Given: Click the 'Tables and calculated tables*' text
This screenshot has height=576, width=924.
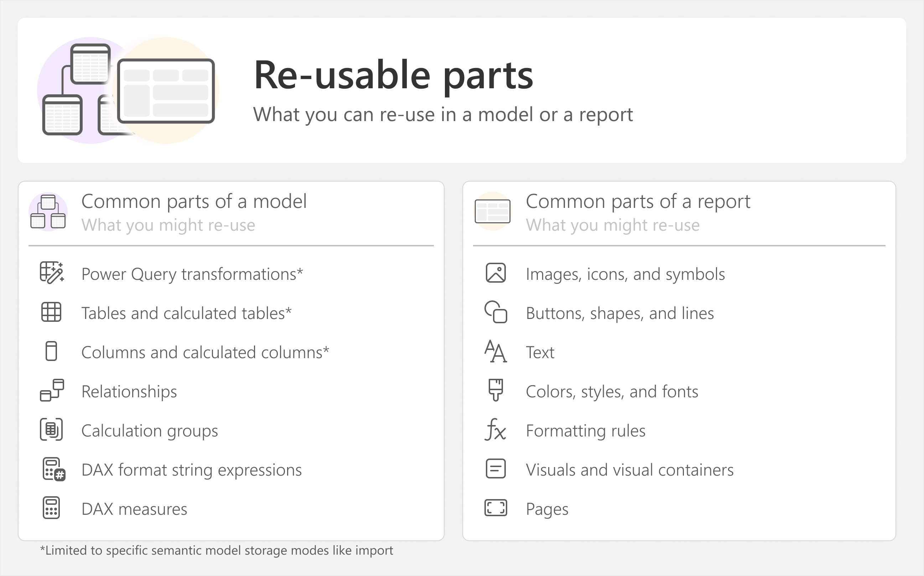Looking at the screenshot, I should point(186,314).
